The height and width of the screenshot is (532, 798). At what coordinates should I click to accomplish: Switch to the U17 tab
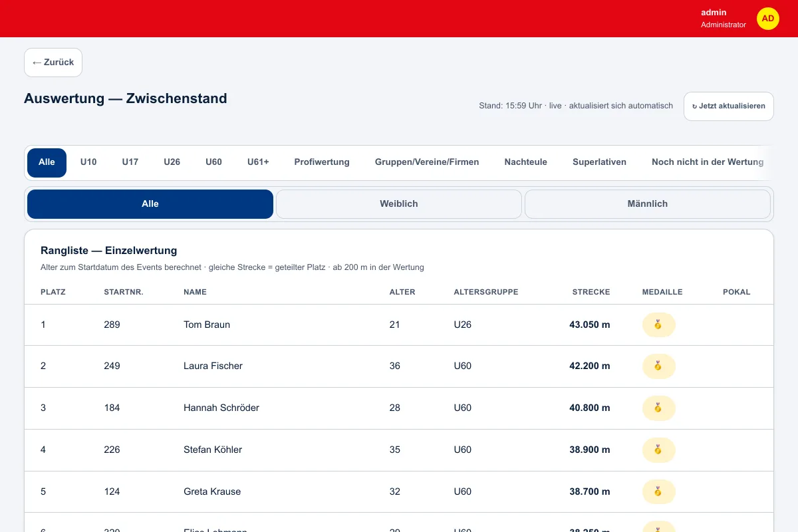coord(130,162)
